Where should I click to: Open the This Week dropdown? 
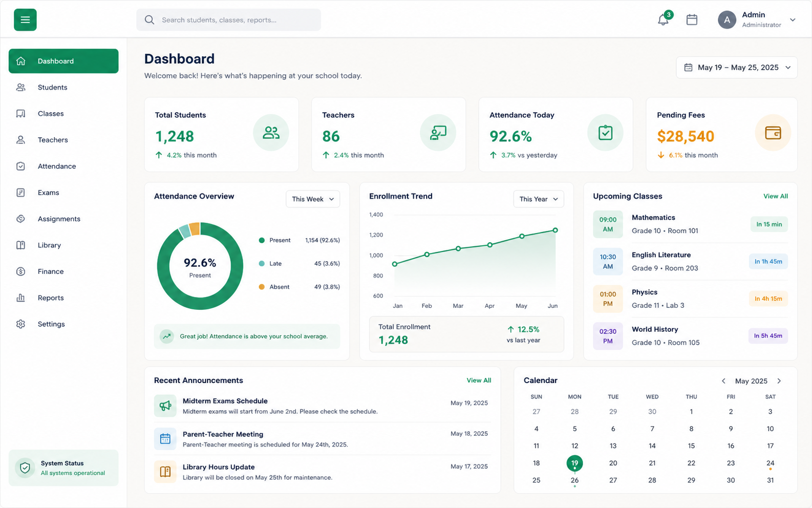point(313,199)
